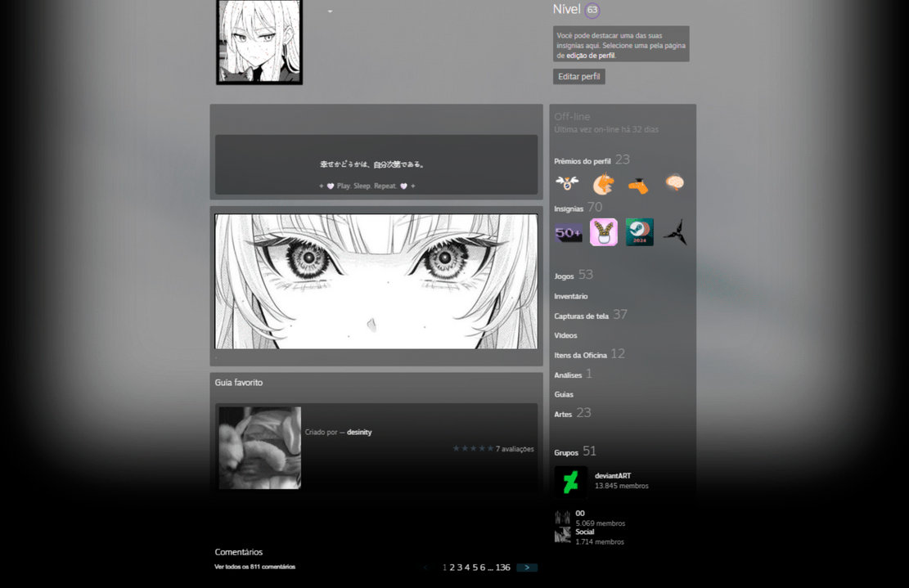Open the 00 group name link

coord(580,514)
